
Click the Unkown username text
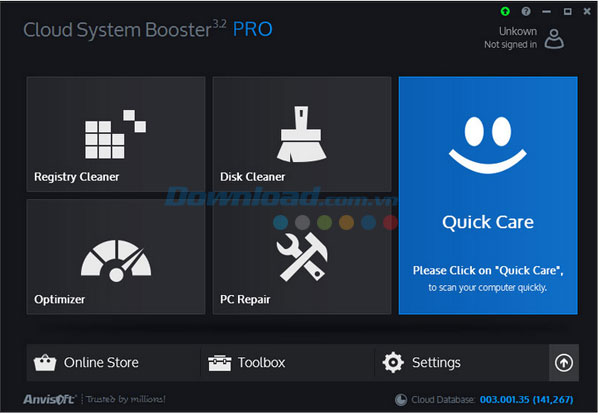pos(518,31)
